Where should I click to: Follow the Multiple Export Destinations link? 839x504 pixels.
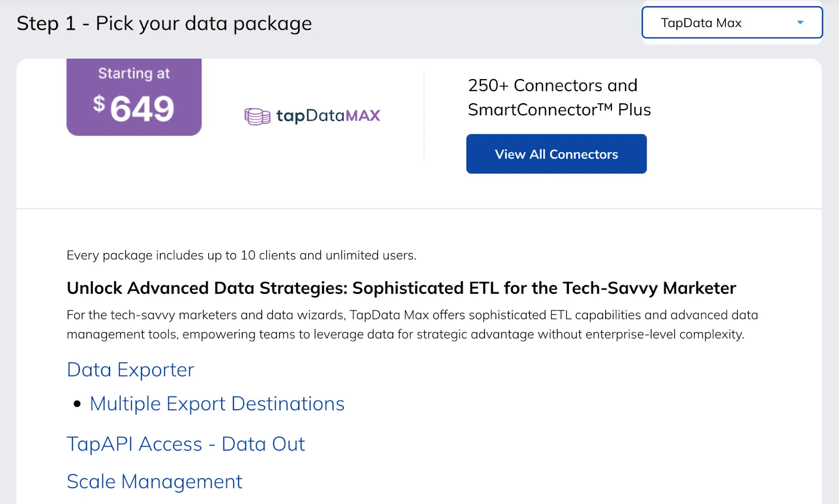217,404
